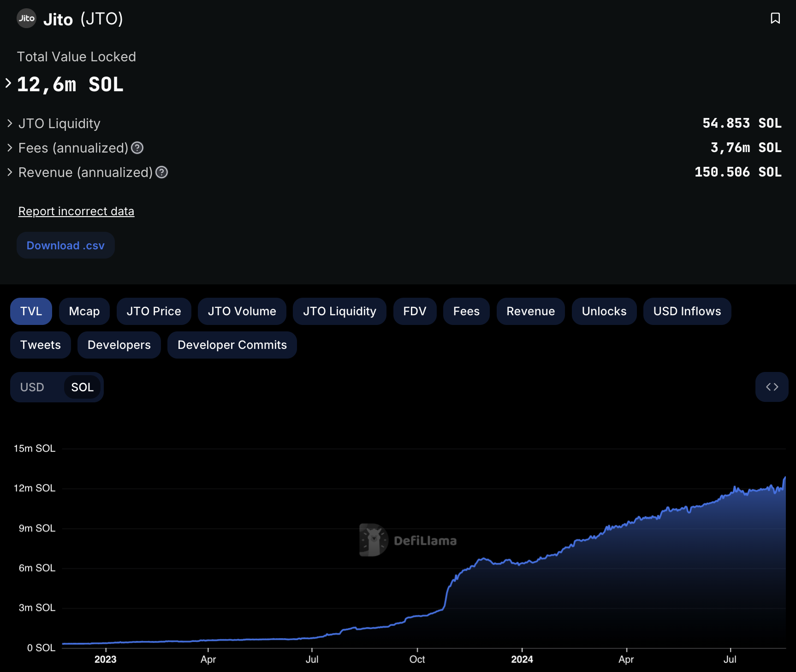Click the 12m SOL axis label
This screenshot has height=672, width=796.
[x=35, y=488]
